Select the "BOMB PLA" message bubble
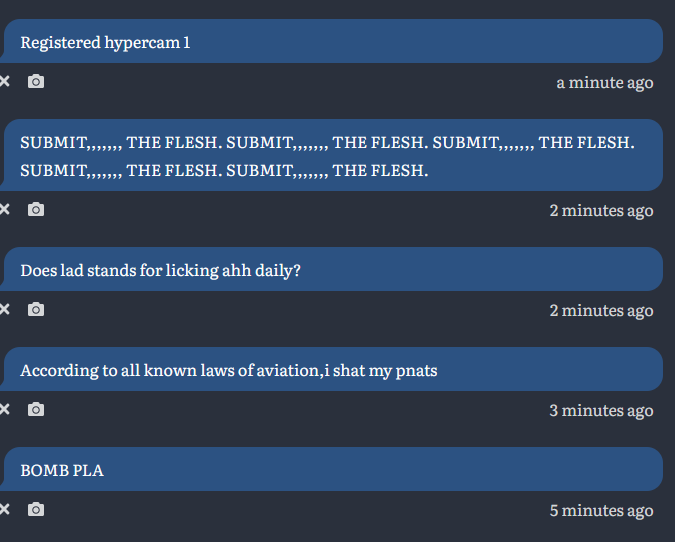This screenshot has width=675, height=542. 332,470
